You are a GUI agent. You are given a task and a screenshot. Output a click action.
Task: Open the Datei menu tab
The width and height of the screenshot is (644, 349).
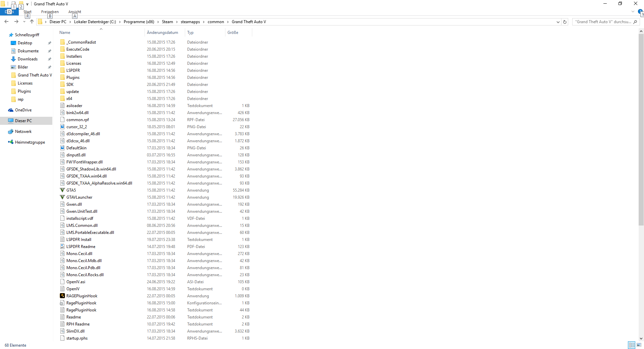coord(9,12)
